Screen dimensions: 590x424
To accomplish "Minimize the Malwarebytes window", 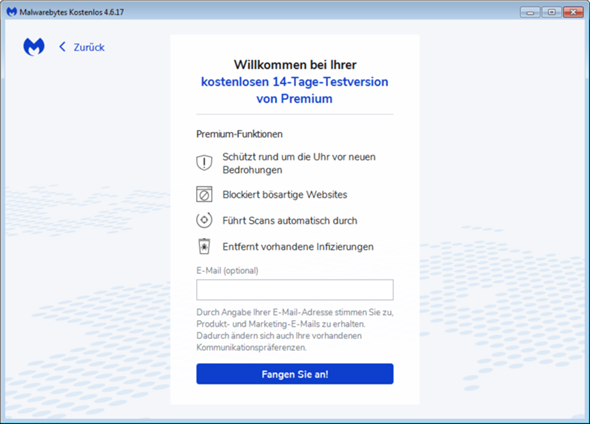I will tap(531, 12).
